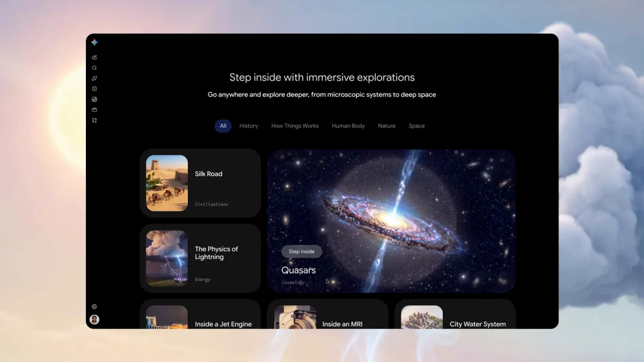Image resolution: width=644 pixels, height=362 pixels.
Task: Click the 'Step inside with immersive explorations' heading
Action: (322, 77)
